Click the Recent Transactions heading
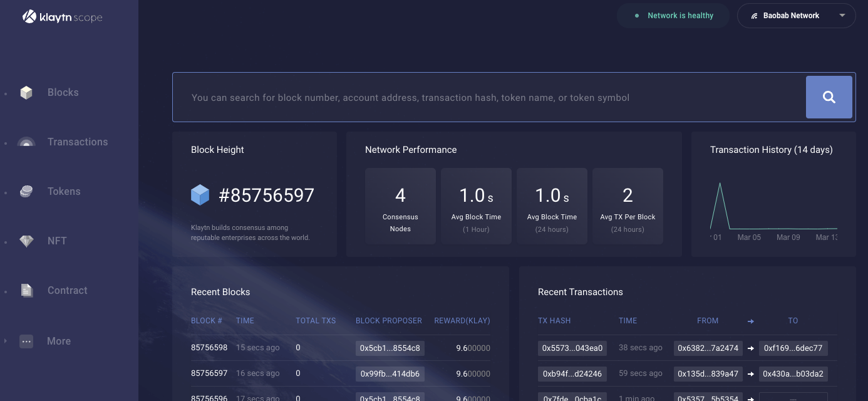 (x=581, y=292)
